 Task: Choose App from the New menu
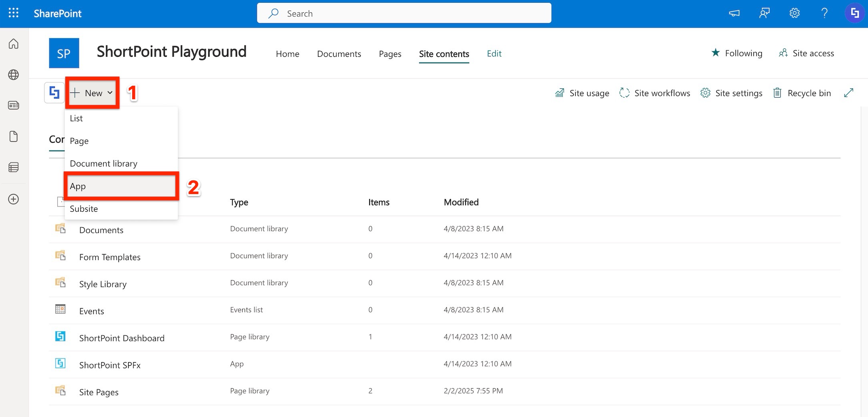(121, 186)
